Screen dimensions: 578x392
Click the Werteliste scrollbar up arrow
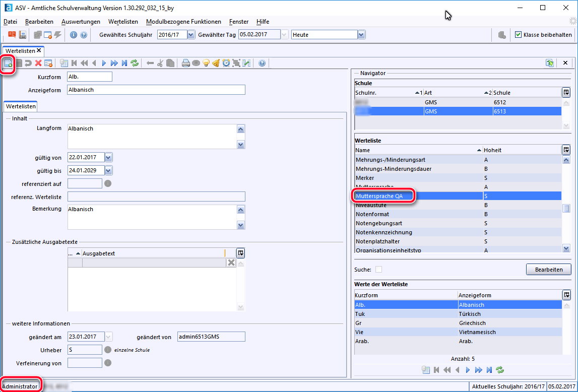click(566, 160)
